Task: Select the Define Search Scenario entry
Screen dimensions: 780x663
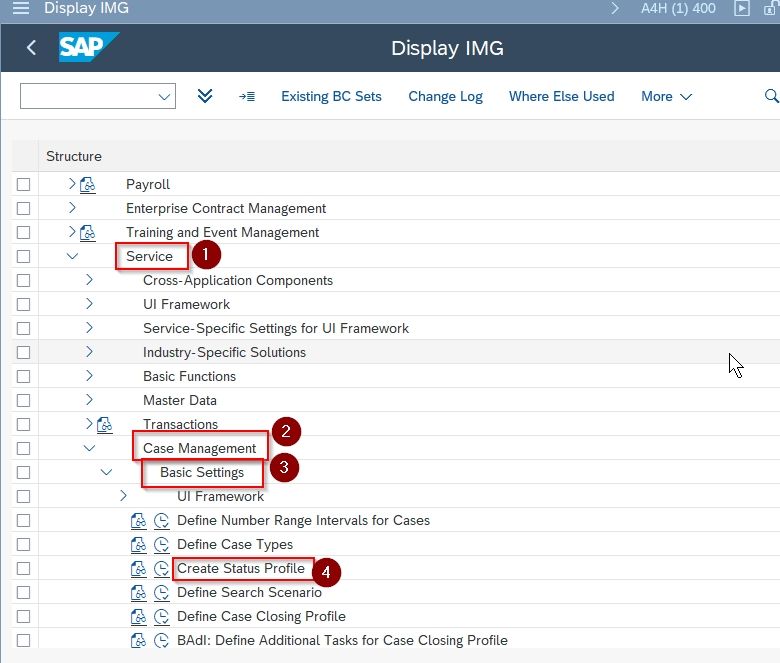Action: click(249, 592)
